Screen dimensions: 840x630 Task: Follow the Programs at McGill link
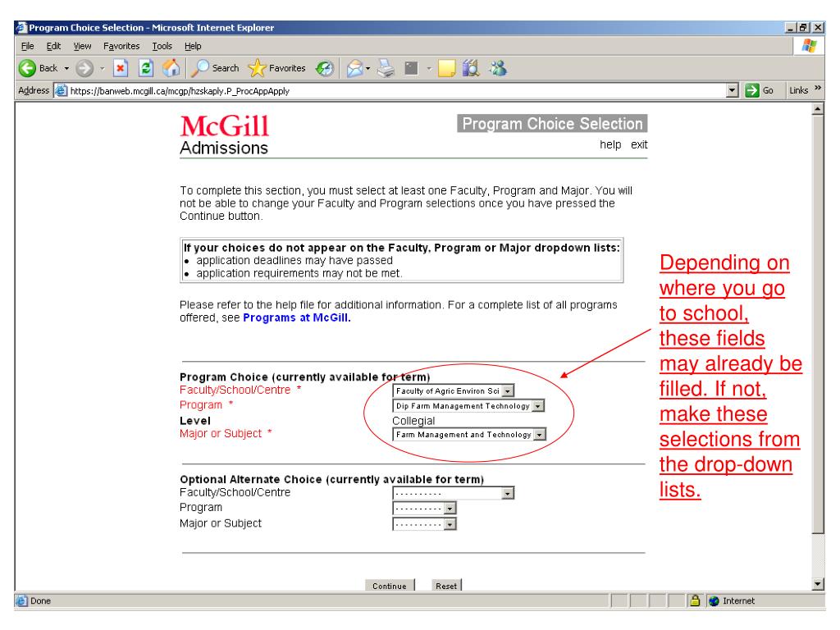pyautogui.click(x=297, y=317)
